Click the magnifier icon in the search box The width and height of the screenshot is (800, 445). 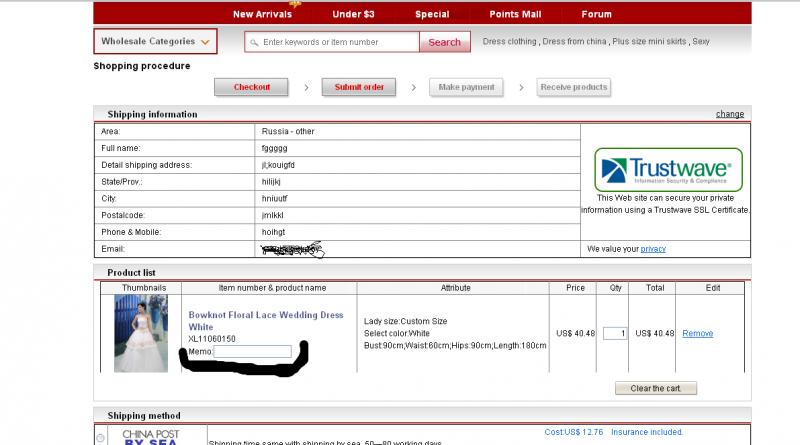[253, 42]
